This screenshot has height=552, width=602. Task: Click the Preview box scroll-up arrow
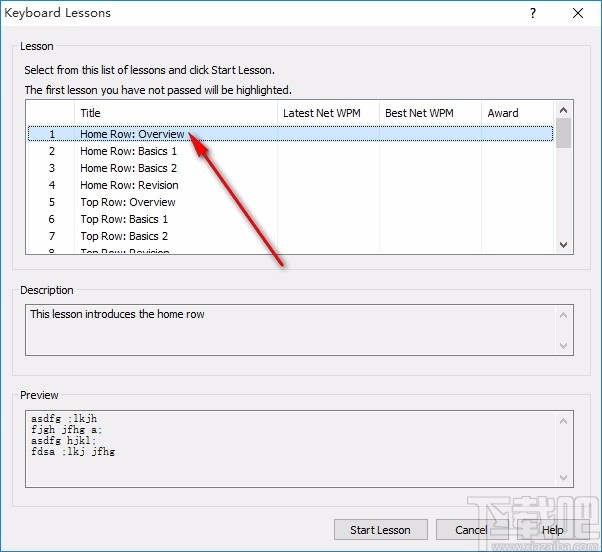click(x=564, y=421)
